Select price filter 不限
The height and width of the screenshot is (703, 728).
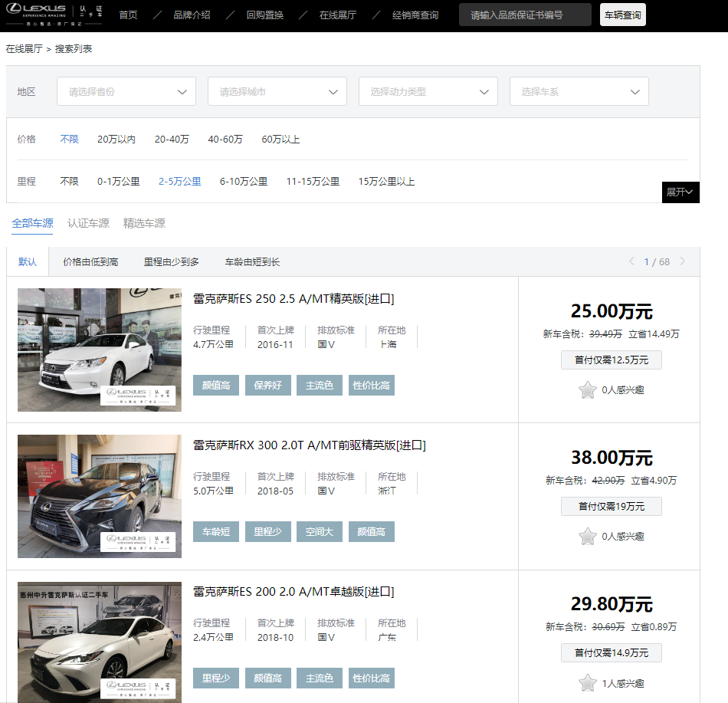(69, 140)
